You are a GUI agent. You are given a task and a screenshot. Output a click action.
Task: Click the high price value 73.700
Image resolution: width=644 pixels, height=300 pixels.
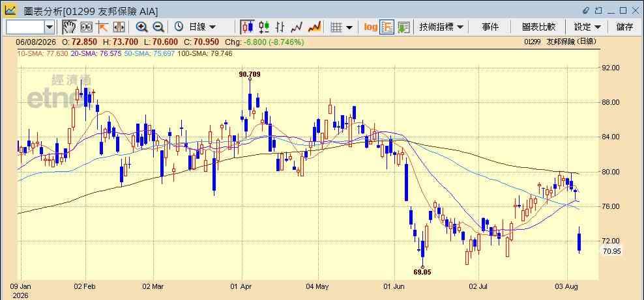click(x=125, y=42)
